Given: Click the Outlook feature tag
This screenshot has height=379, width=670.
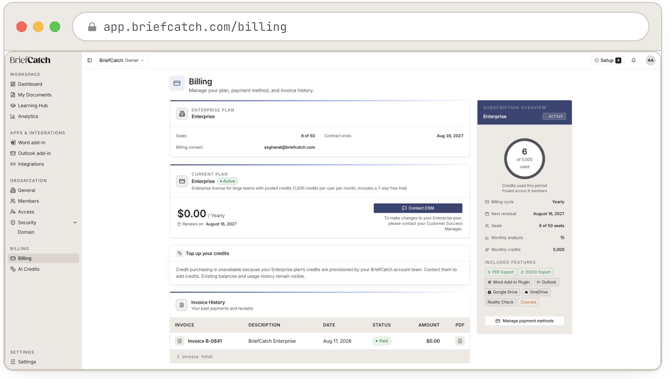Looking at the screenshot, I should tap(546, 282).
